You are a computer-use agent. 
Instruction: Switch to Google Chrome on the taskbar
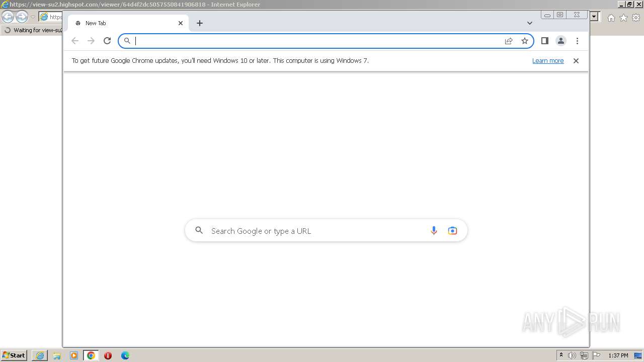point(91,355)
